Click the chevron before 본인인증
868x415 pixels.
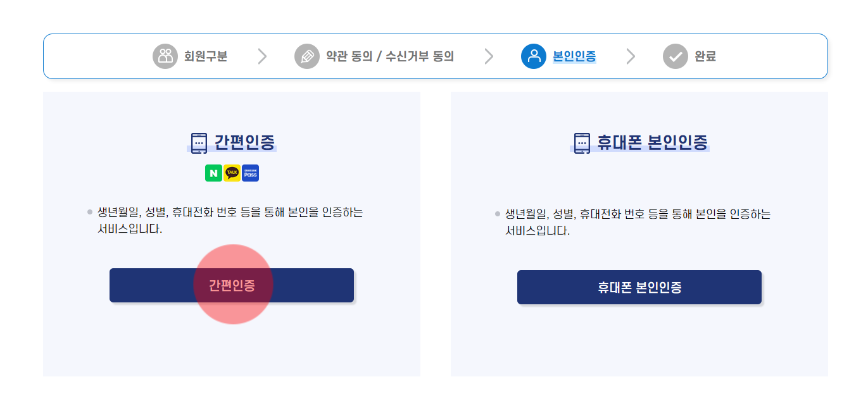[488, 56]
